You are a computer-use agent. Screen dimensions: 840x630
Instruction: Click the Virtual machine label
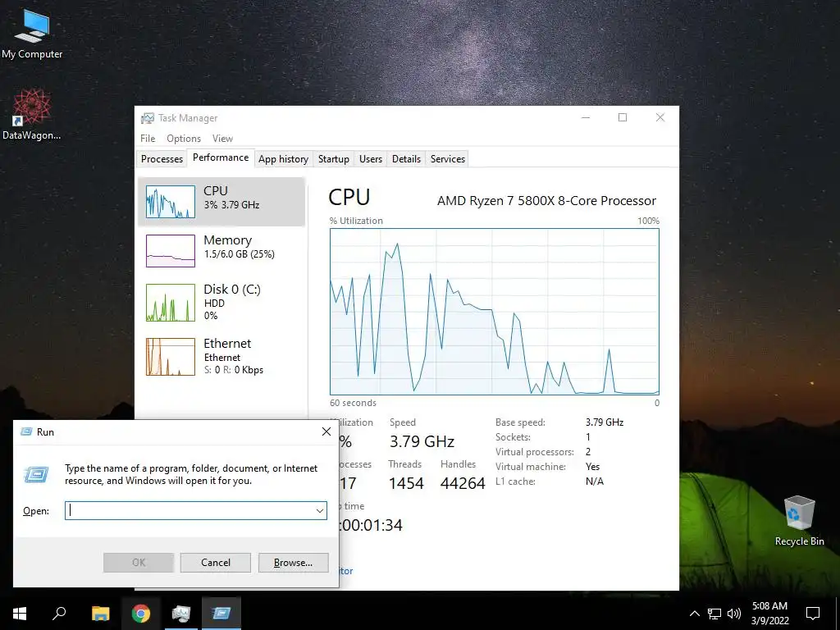pyautogui.click(x=531, y=467)
